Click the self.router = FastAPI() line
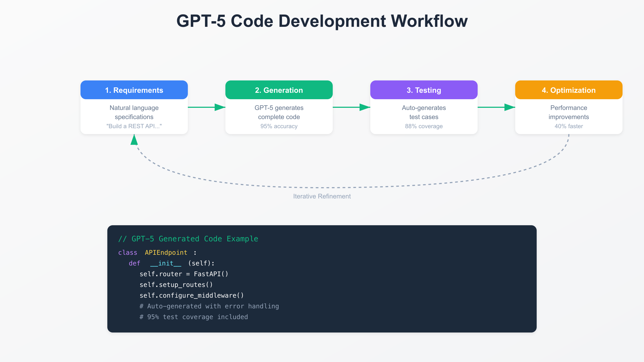This screenshot has width=644, height=362. tap(184, 274)
